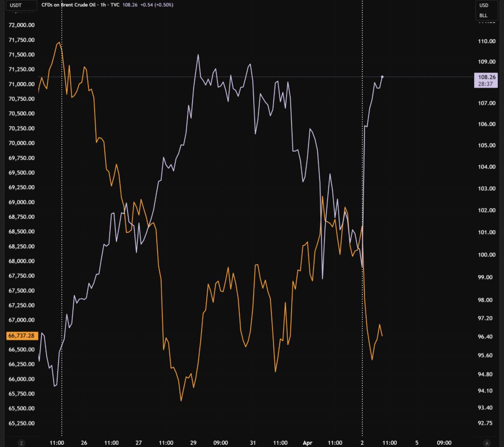Click the 97.20 label on the right price scale
The width and height of the screenshot is (504, 447).
pyautogui.click(x=485, y=318)
